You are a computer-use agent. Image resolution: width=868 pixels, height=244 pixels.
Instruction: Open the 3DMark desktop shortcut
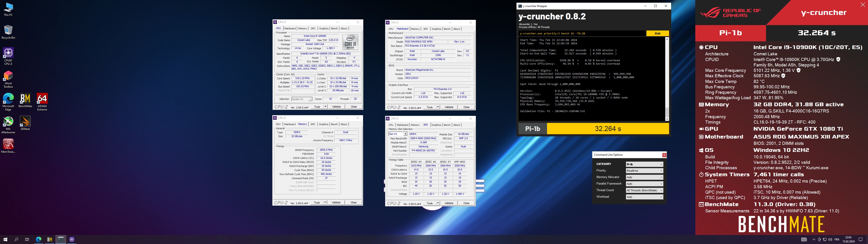(25, 123)
